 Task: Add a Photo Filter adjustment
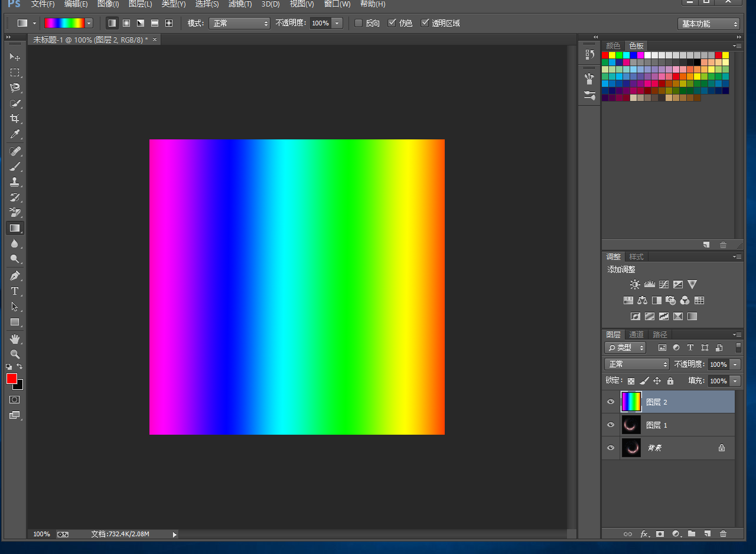click(670, 300)
